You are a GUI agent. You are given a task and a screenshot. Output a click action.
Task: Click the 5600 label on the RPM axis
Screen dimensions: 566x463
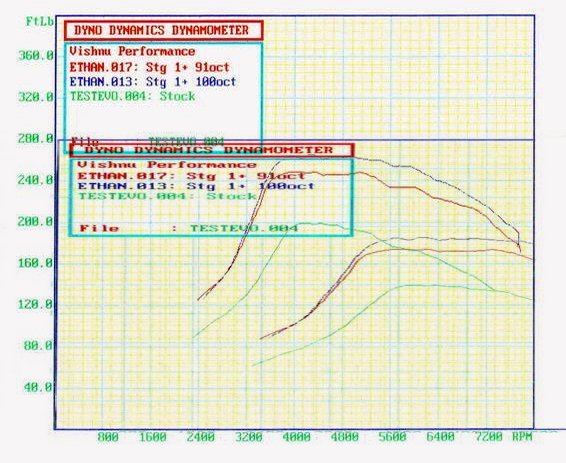pyautogui.click(x=392, y=437)
